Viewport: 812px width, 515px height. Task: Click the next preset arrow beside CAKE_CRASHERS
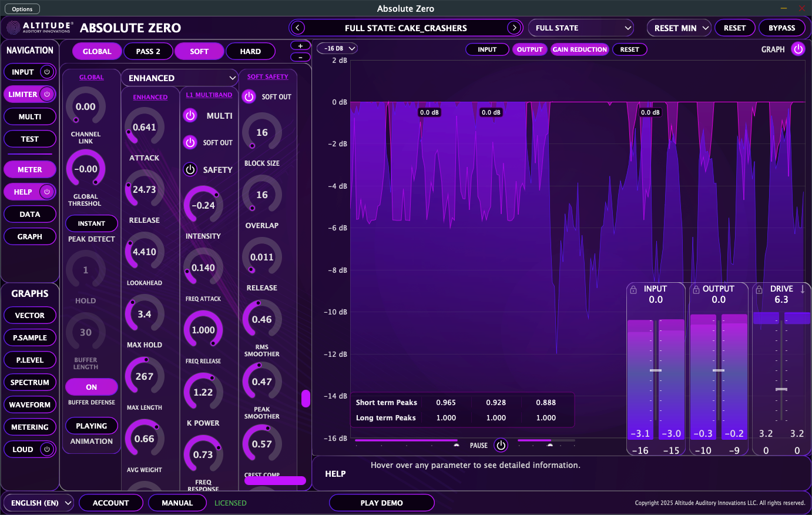pos(515,28)
